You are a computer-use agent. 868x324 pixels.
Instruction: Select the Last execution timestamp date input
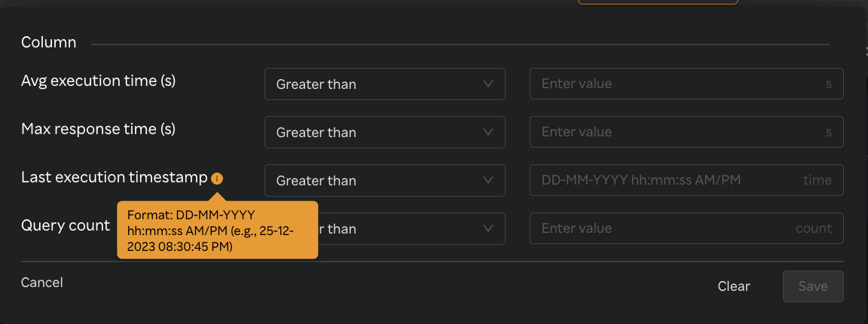pyautogui.click(x=663, y=181)
